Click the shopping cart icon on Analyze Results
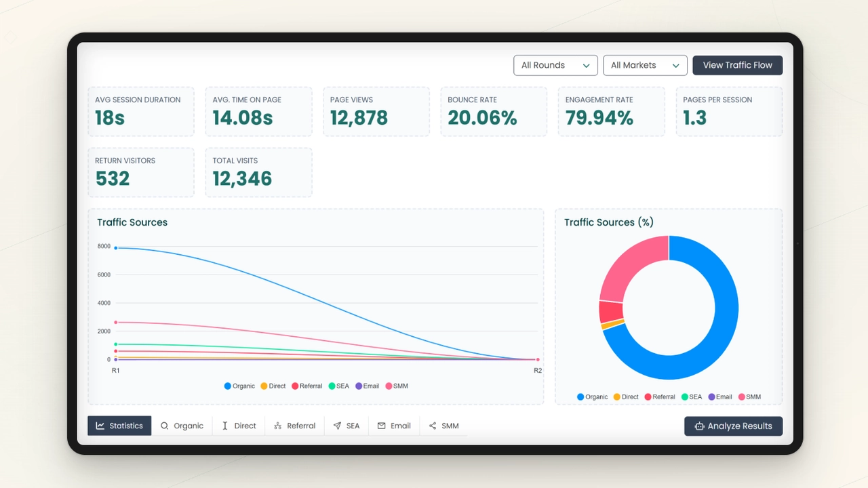The width and height of the screenshot is (868, 488). pyautogui.click(x=701, y=426)
